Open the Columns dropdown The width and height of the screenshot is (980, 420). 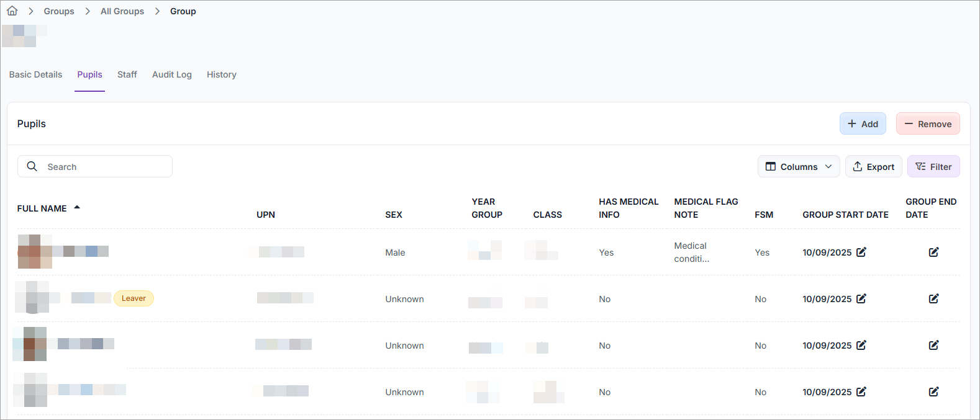pyautogui.click(x=798, y=166)
